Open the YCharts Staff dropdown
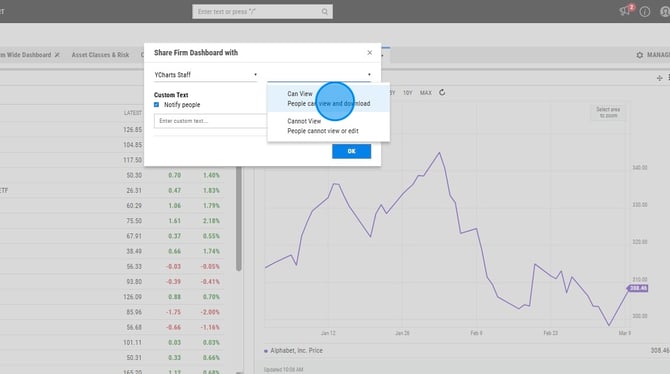 click(x=206, y=75)
